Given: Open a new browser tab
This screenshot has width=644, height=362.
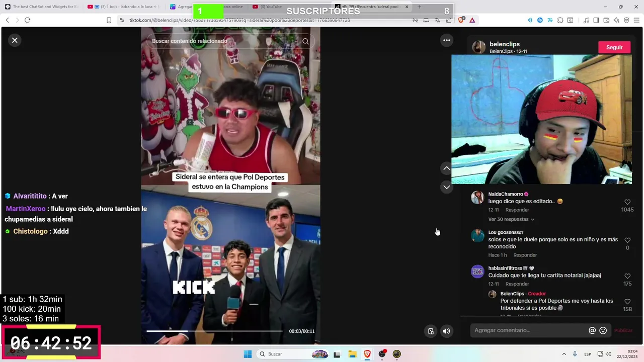Looking at the screenshot, I should coord(419,7).
